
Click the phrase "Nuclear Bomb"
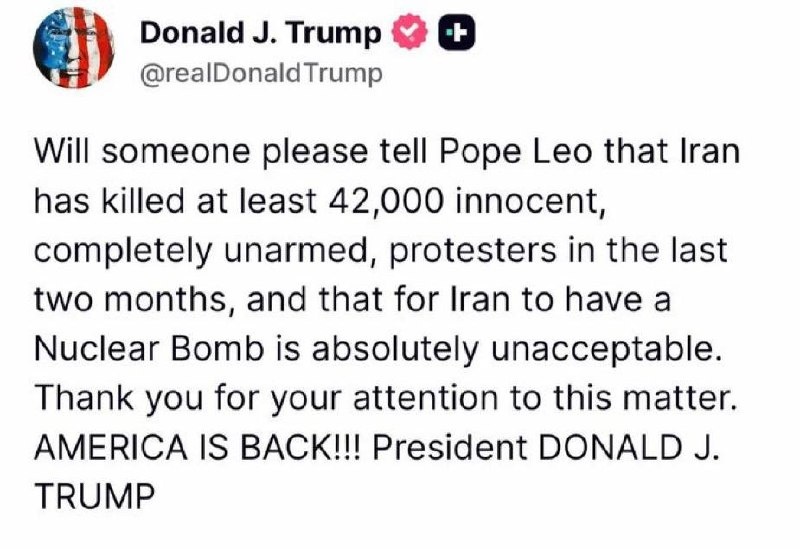click(x=151, y=348)
